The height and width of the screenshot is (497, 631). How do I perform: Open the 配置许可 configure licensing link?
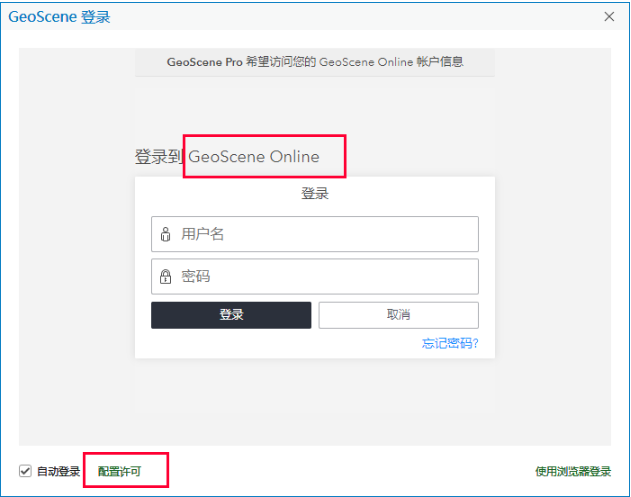(120, 471)
